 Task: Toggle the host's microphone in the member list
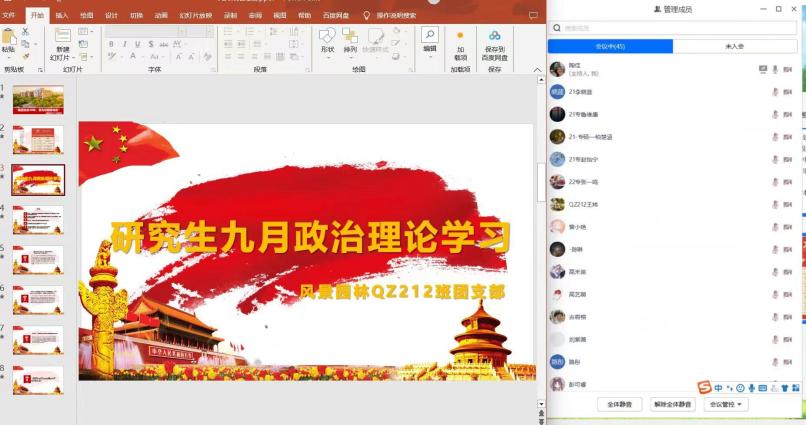point(775,69)
